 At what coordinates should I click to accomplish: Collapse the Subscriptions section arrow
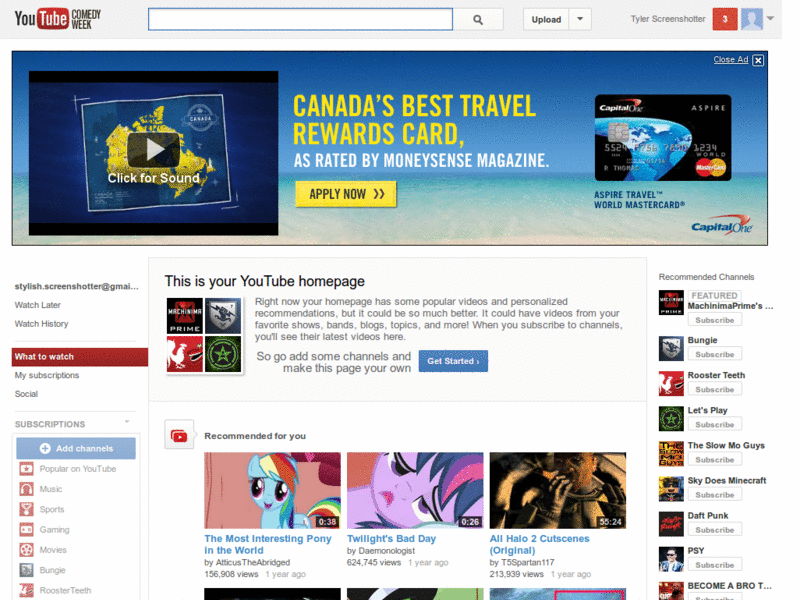tap(127, 422)
